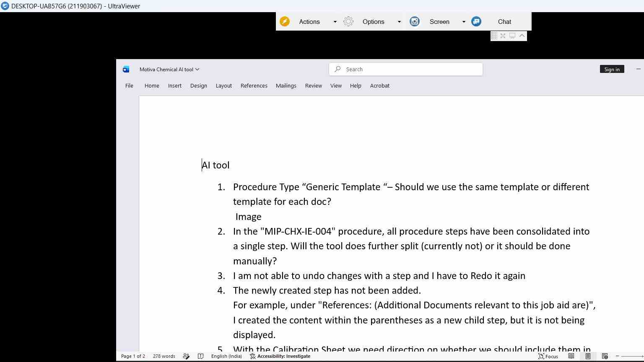Viewport: 644px width, 362px height.
Task: Click UltraViewer grid icon in mini toolbar
Action: 494,36
